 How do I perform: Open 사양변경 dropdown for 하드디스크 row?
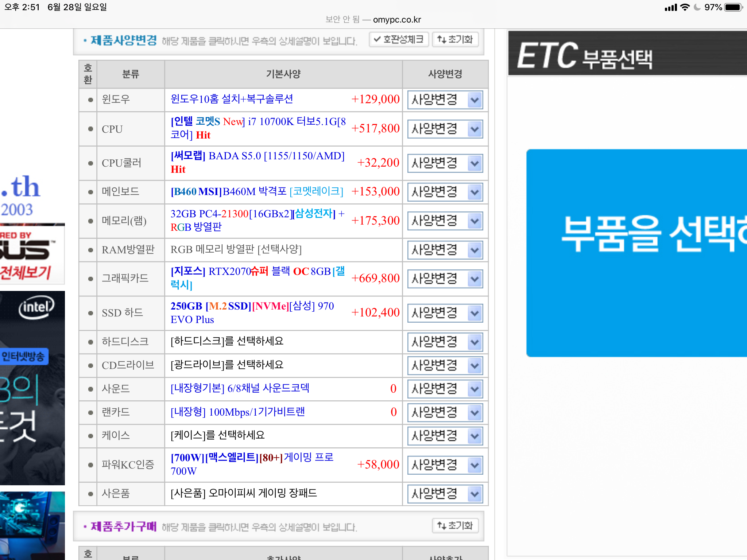coord(445,342)
